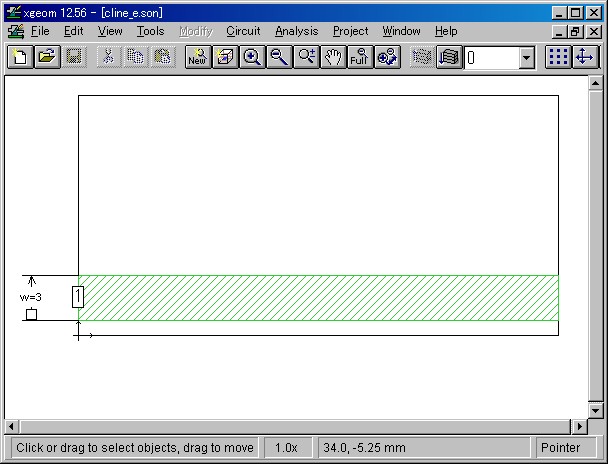Click the level number field showing 0
The width and height of the screenshot is (608, 464).
coord(492,58)
